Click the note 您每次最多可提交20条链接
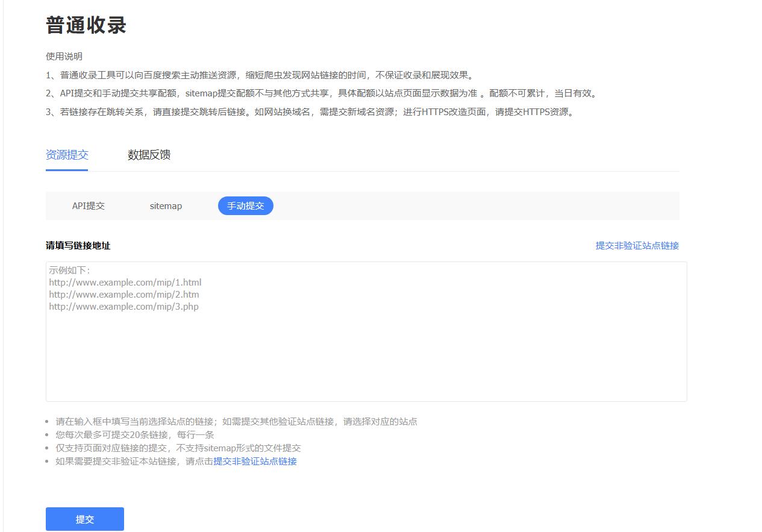This screenshot has width=762, height=532. click(135, 435)
